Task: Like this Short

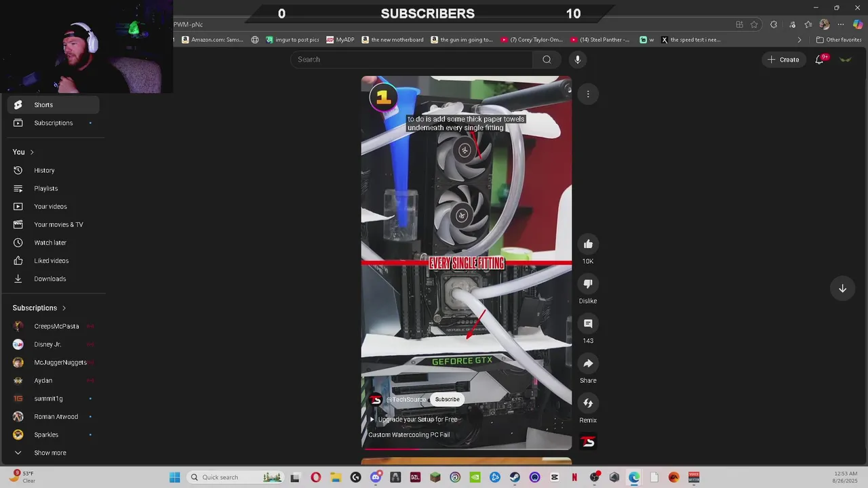Action: (x=588, y=244)
